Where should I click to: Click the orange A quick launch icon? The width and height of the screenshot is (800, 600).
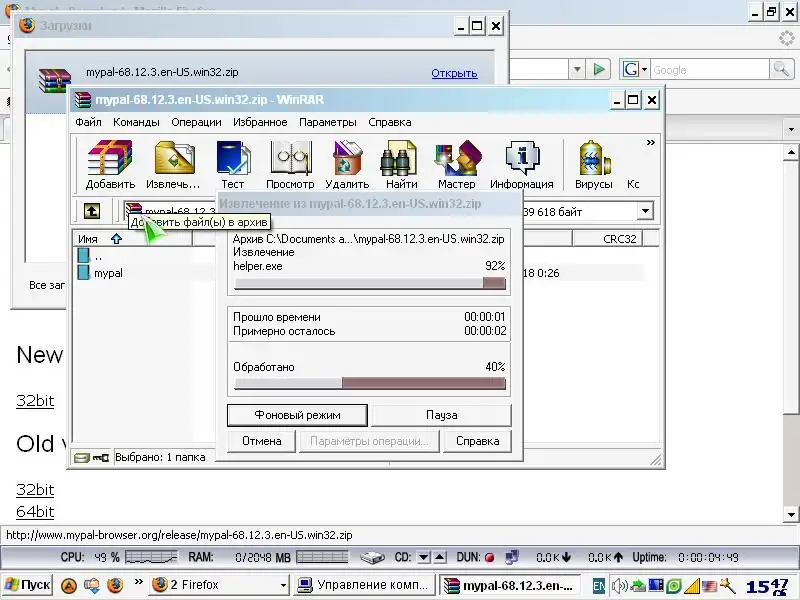(69, 585)
